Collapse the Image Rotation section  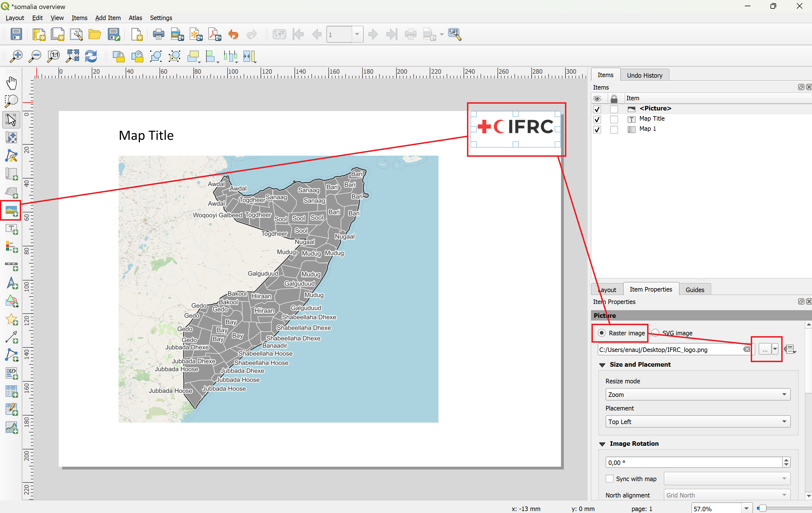[602, 444]
